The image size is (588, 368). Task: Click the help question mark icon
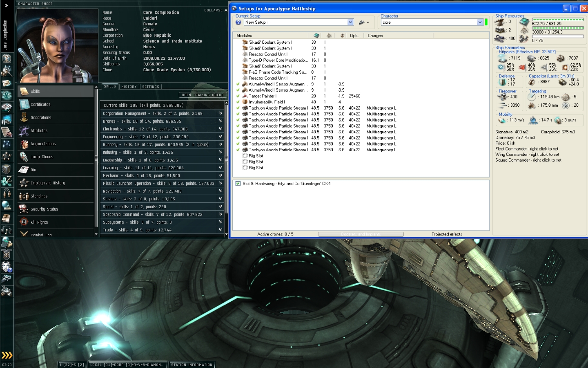[x=238, y=22]
